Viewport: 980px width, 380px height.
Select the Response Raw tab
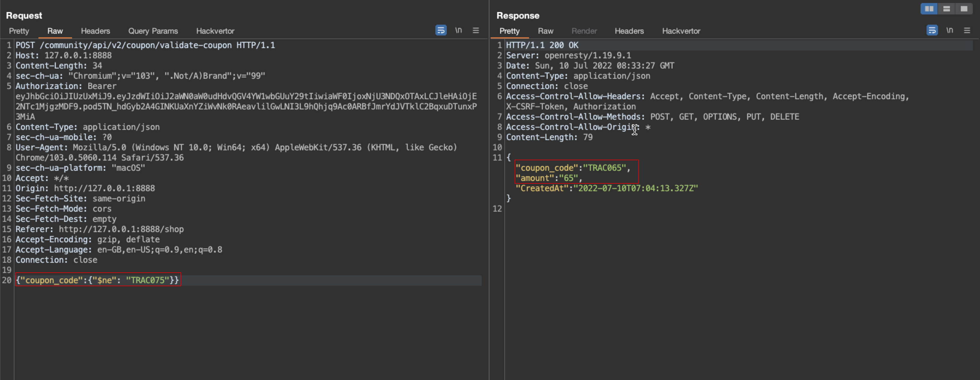click(x=545, y=31)
